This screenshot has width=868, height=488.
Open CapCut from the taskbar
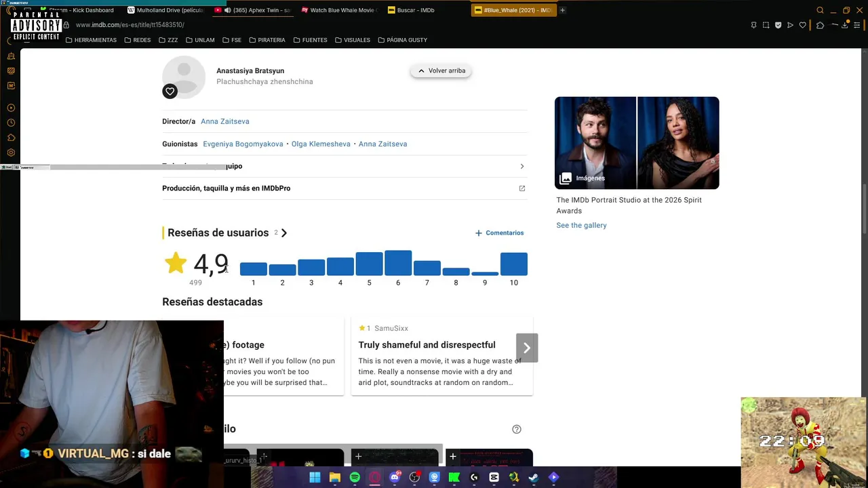coord(494,477)
